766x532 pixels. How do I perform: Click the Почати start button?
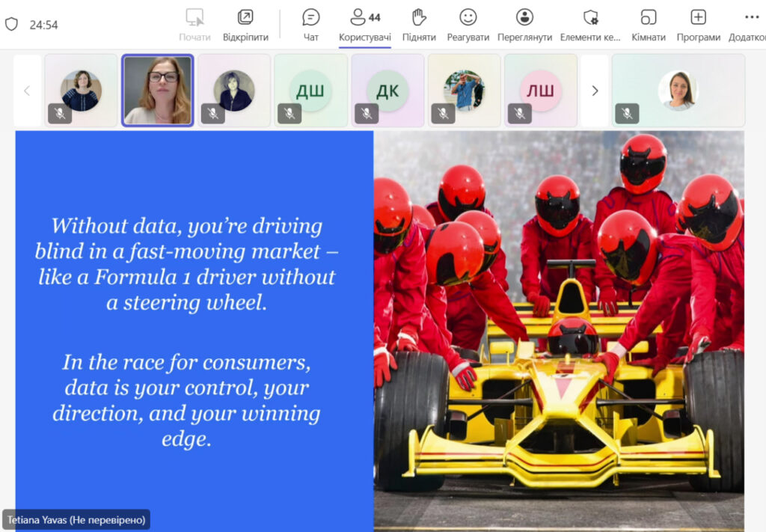click(194, 25)
